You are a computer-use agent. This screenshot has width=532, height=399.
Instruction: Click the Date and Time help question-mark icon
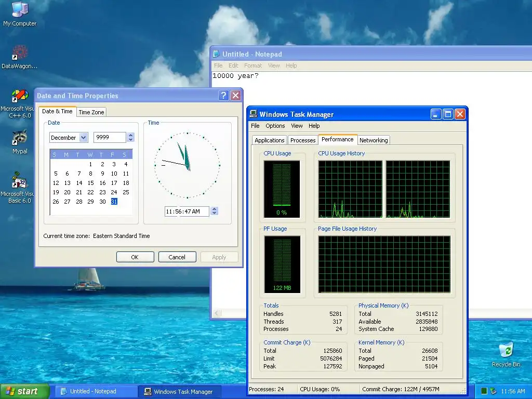point(223,96)
